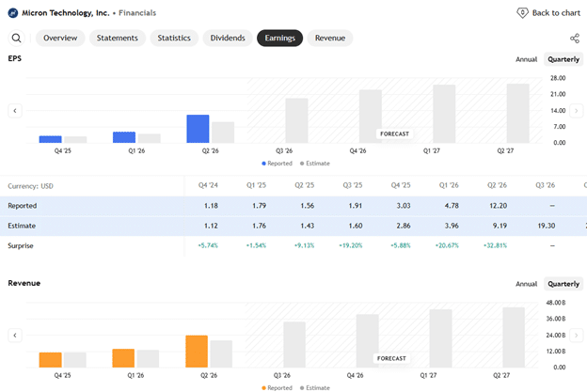The image size is (587, 392).
Task: Click FORECAST label on Revenue chart
Action: tap(391, 358)
